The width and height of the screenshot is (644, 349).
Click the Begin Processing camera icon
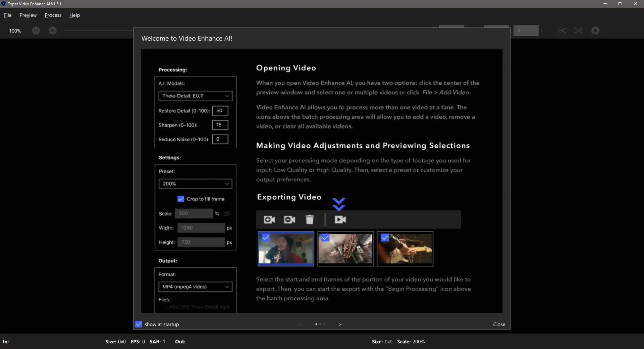tap(340, 219)
